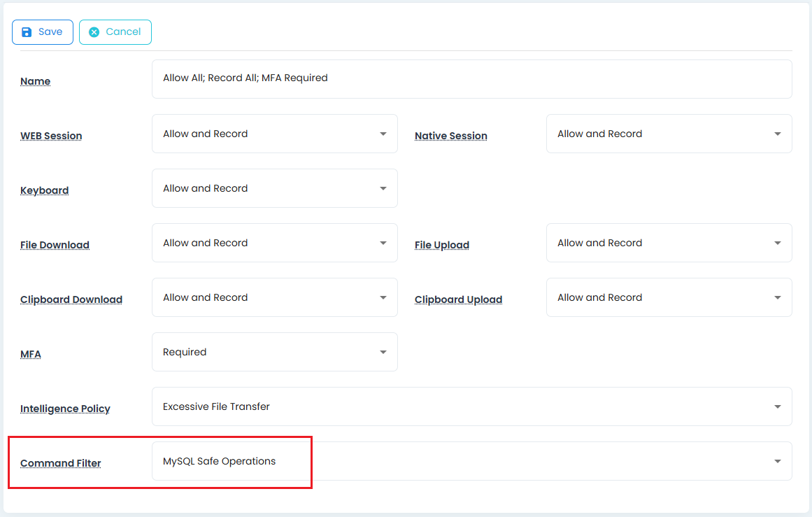Expand the File Download dropdown
Image resolution: width=812 pixels, height=517 pixels.
(274, 243)
